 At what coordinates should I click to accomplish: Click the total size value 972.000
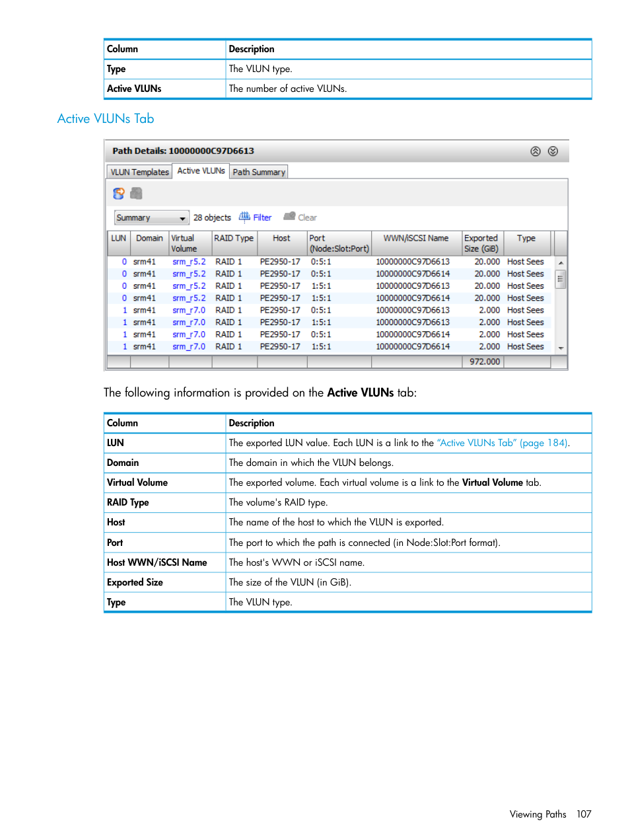click(485, 362)
